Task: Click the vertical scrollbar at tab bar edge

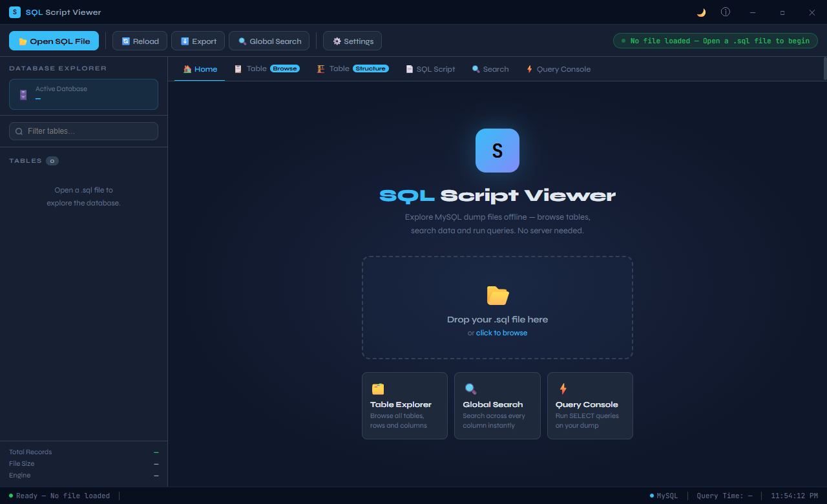Action: click(x=825, y=68)
